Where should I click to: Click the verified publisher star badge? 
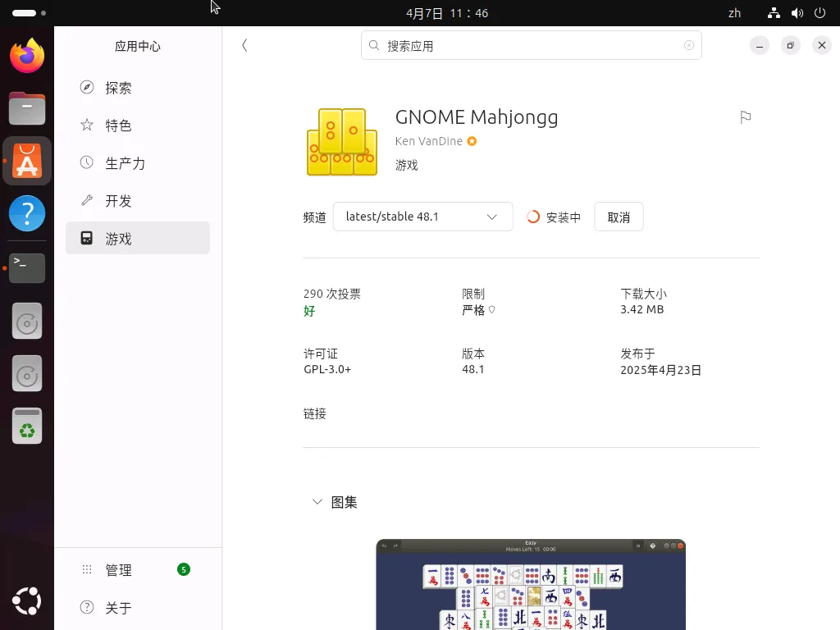472,141
